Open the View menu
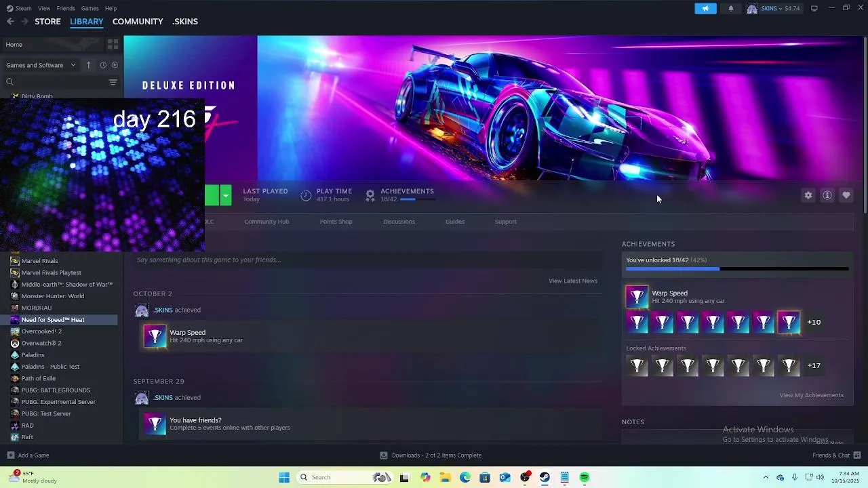 click(44, 8)
